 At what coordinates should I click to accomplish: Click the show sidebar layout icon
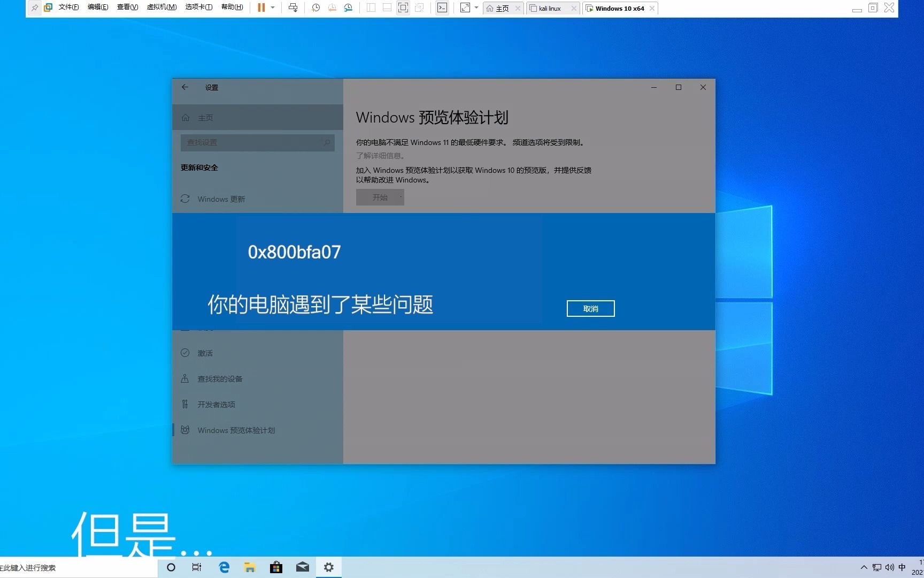(371, 8)
